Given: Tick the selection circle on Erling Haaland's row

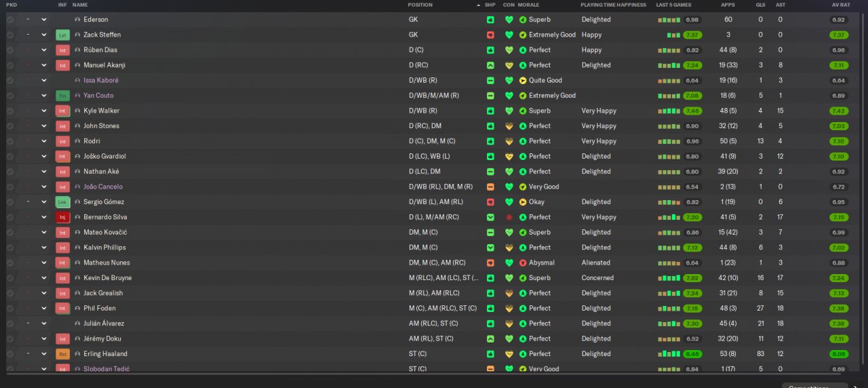Looking at the screenshot, I should (9, 354).
